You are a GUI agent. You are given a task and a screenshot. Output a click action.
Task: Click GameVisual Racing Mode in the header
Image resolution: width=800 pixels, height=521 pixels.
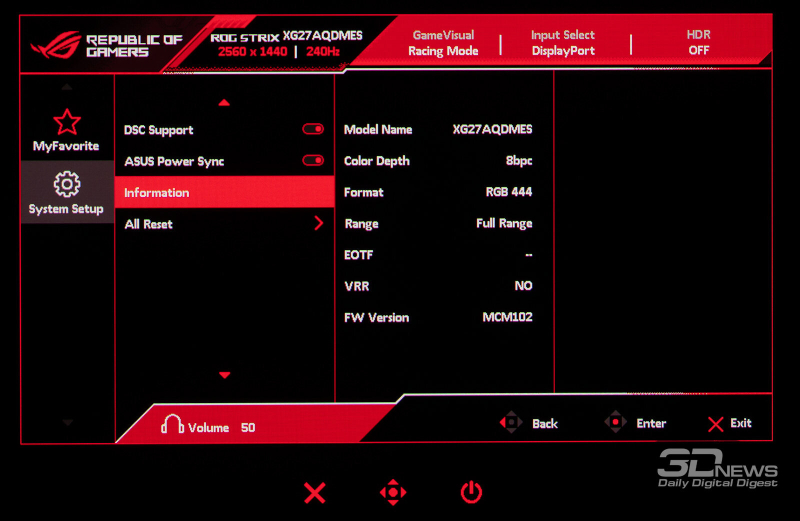point(443,43)
